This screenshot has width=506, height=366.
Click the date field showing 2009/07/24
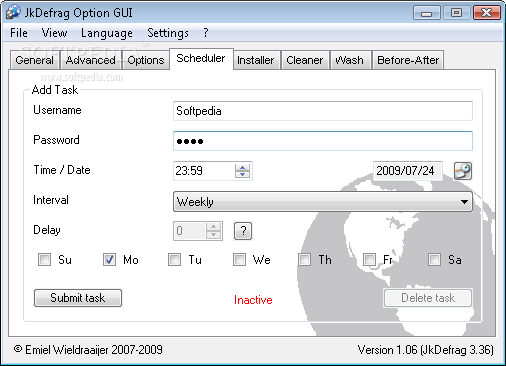(408, 171)
